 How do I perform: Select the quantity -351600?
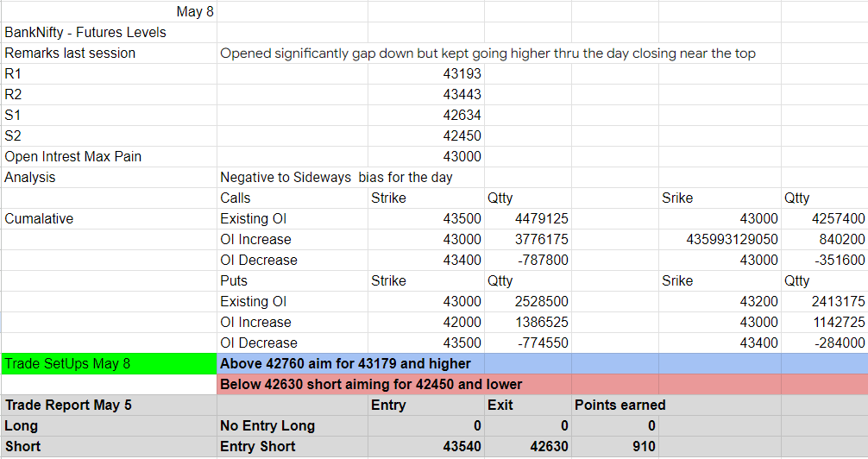click(824, 261)
